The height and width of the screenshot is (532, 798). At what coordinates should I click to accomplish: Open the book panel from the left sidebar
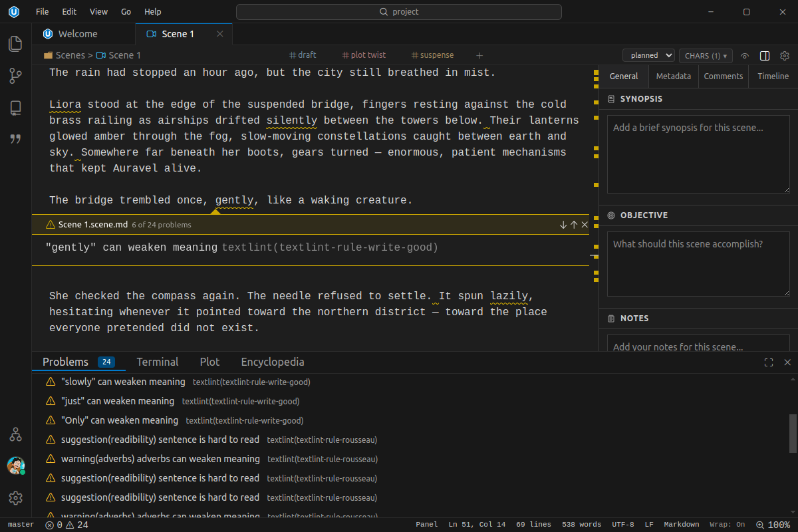click(15, 107)
